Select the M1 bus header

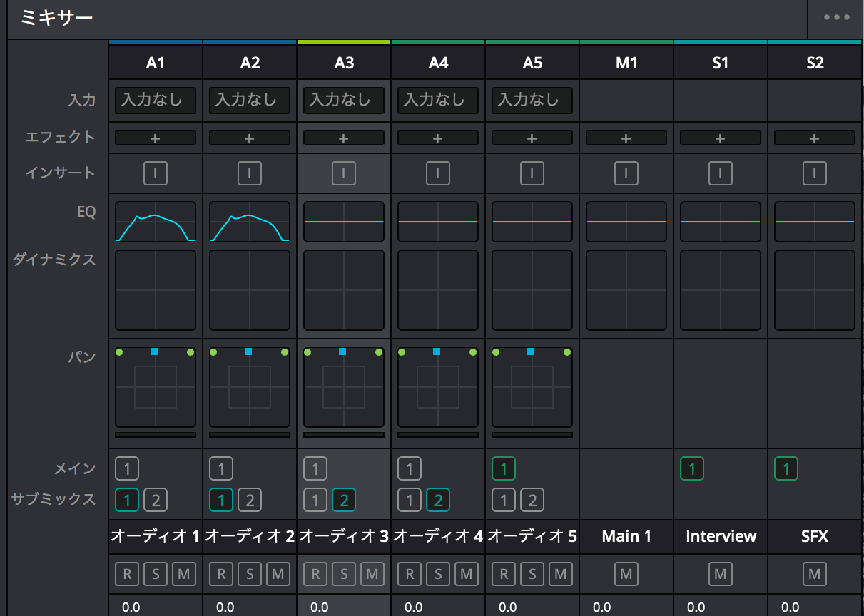(626, 63)
